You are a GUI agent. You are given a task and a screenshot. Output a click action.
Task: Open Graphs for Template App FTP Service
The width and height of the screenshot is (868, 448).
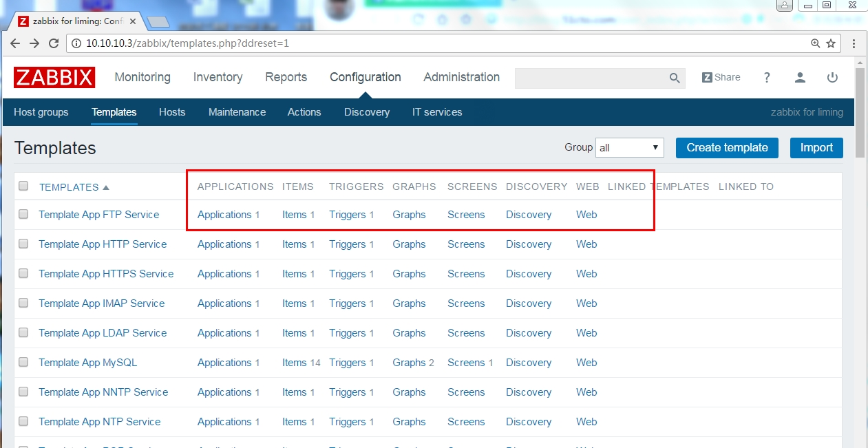(x=410, y=214)
